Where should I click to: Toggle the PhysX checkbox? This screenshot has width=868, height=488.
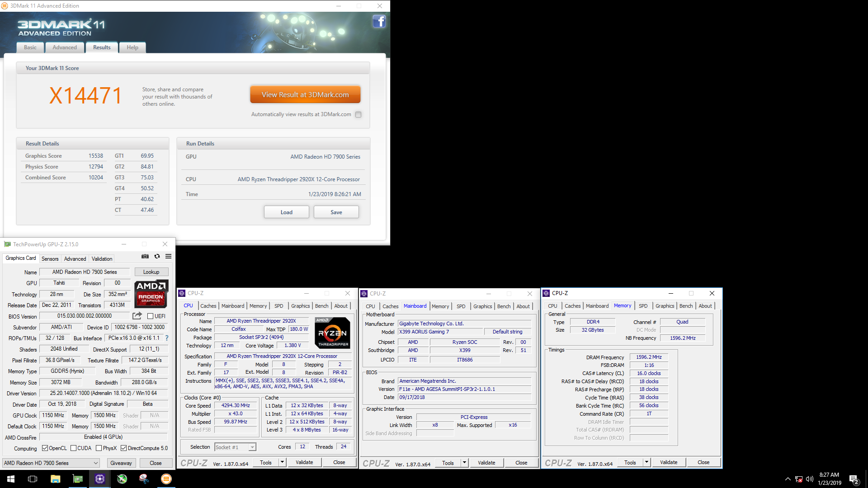[99, 448]
